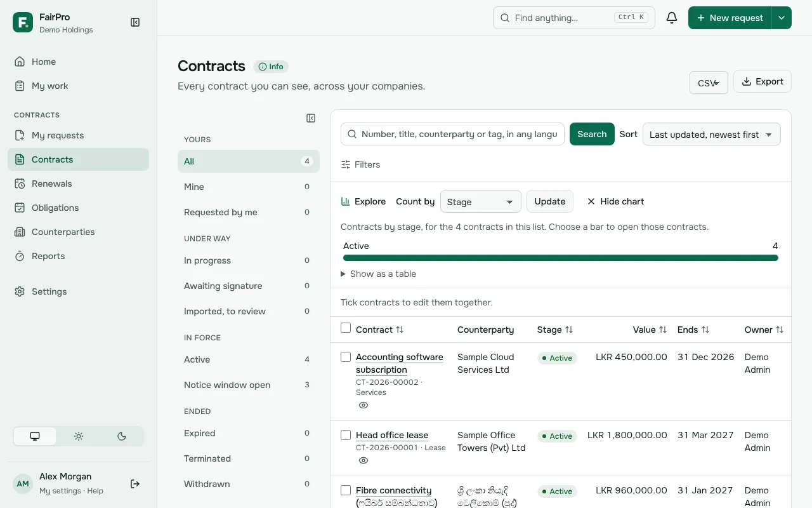Click the eye icon under Accounting software subscription

tap(363, 405)
